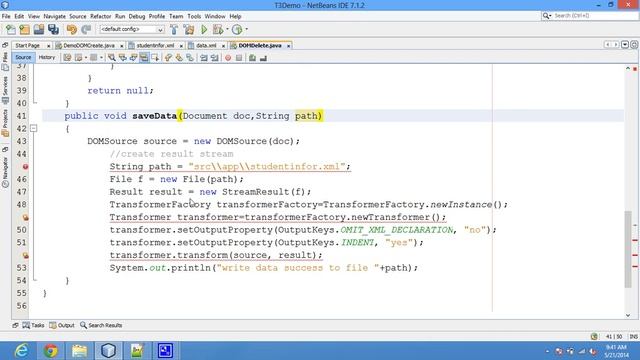Click the Last Edit icon in editor toolbar
The height and width of the screenshot is (360, 640).
pyautogui.click(x=67, y=58)
